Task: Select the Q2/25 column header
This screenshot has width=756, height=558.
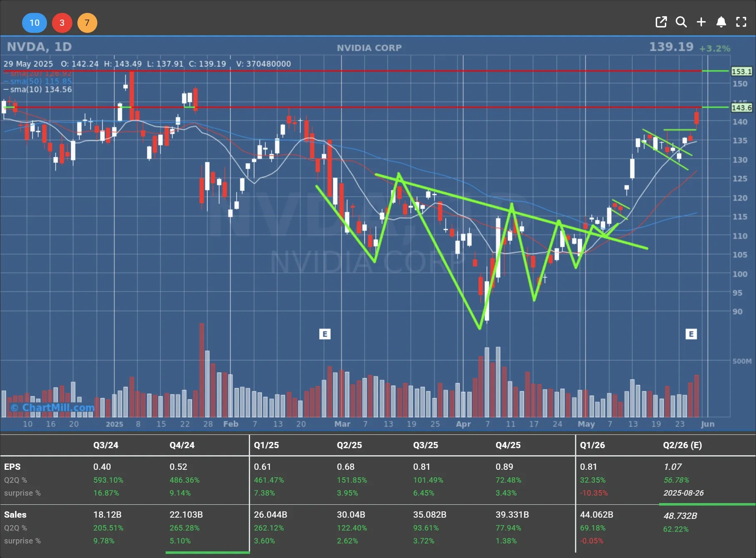Action: click(349, 445)
